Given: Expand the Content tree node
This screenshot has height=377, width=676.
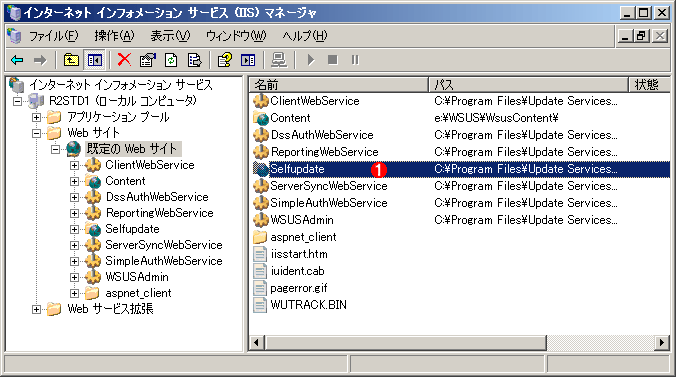Looking at the screenshot, I should 74,181.
